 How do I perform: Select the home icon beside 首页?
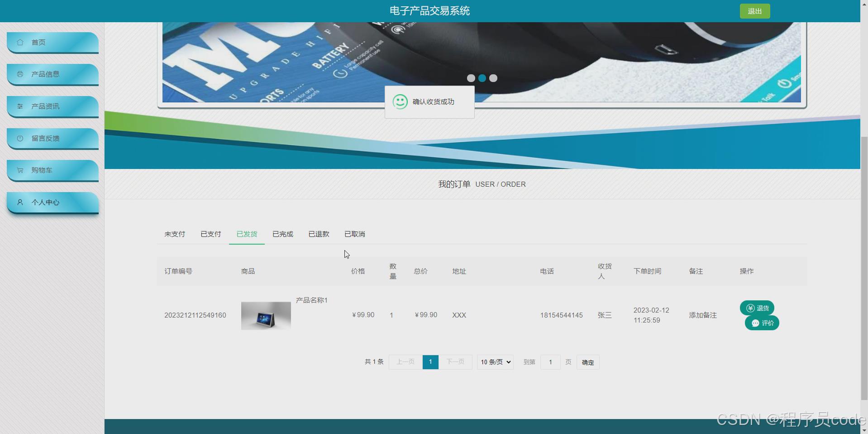pos(19,42)
